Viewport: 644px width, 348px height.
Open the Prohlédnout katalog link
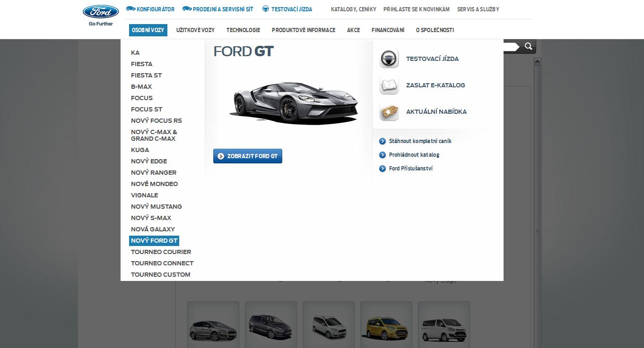point(414,155)
